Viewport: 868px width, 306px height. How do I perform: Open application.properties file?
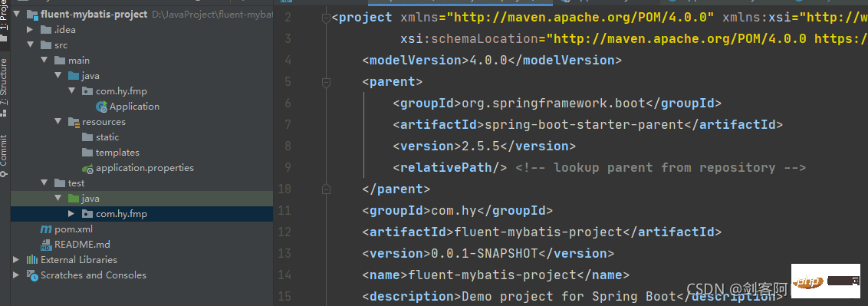pyautogui.click(x=144, y=168)
